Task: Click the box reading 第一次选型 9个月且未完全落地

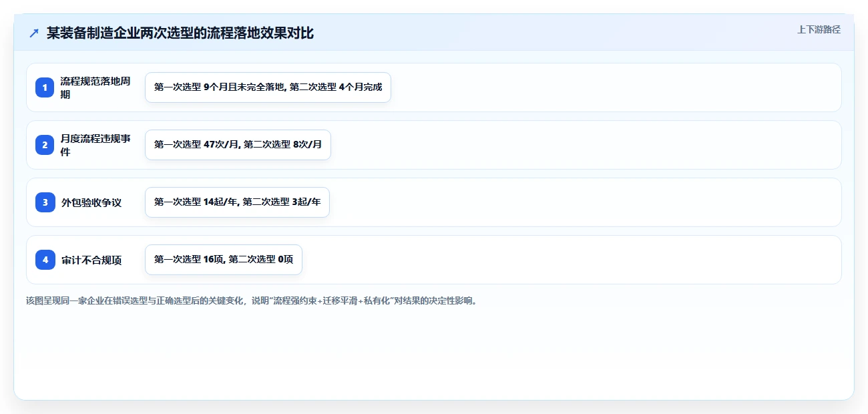Action: point(268,87)
